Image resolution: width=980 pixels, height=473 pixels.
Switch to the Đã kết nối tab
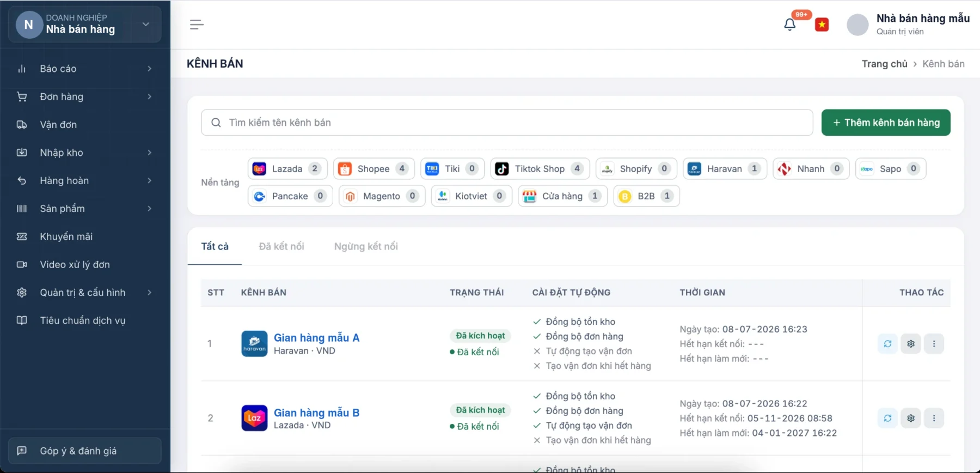[281, 246]
